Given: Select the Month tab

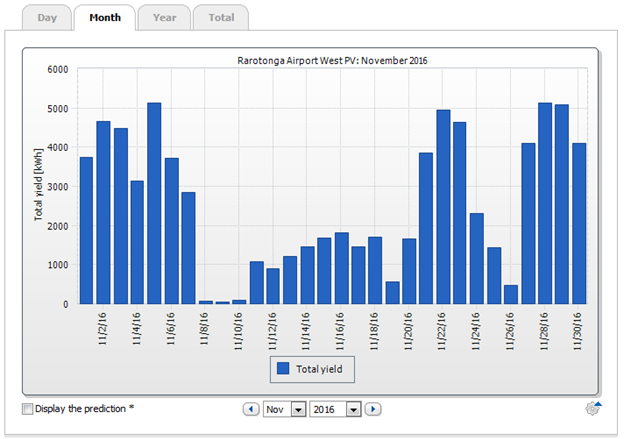Looking at the screenshot, I should tap(104, 18).
